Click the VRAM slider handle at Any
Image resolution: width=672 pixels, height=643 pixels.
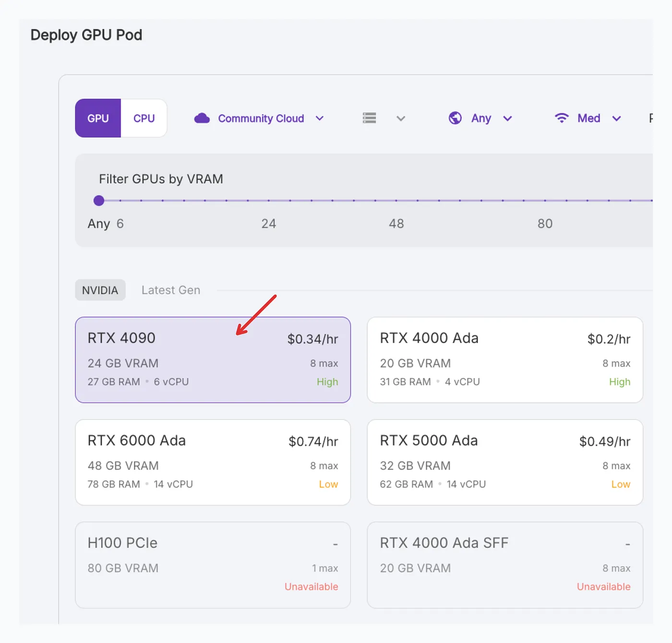(99, 201)
